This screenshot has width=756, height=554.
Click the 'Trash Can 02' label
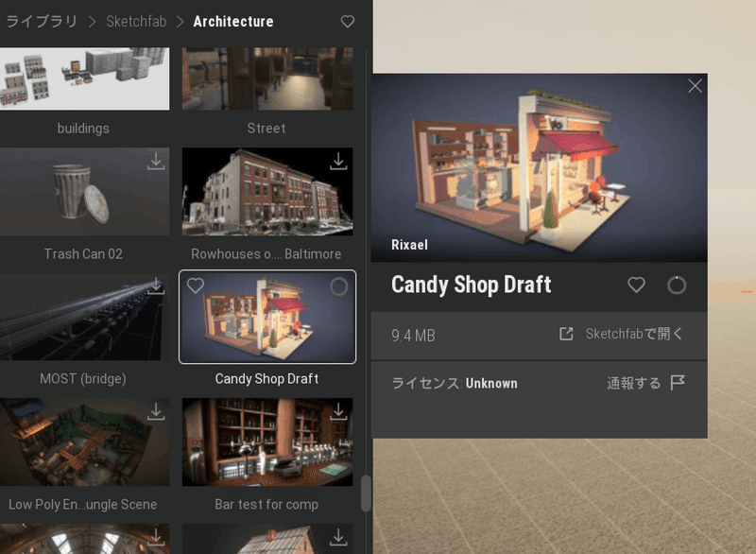[83, 254]
